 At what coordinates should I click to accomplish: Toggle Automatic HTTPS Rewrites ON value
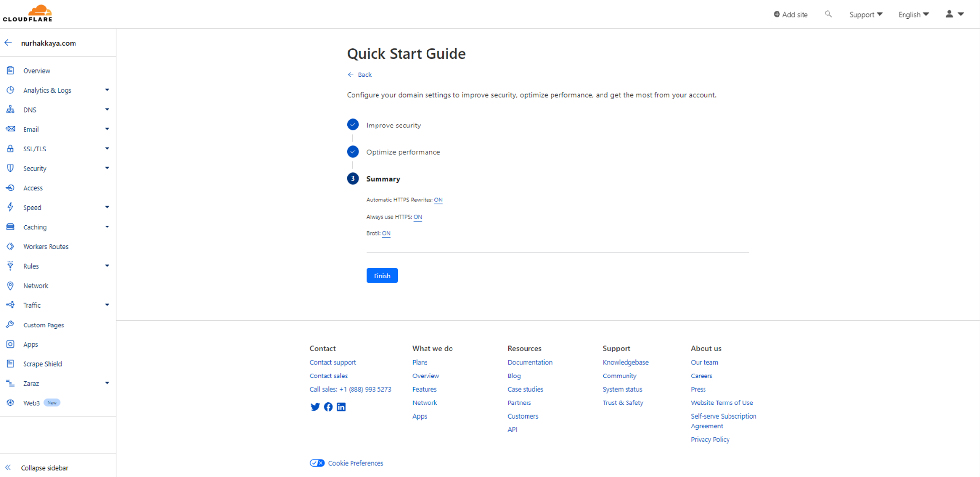pyautogui.click(x=438, y=200)
